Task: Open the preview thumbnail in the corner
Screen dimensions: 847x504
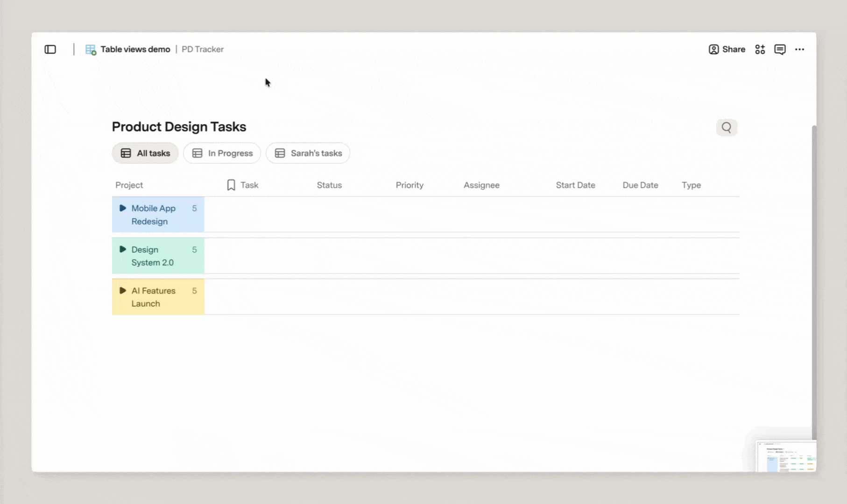Action: (786, 456)
